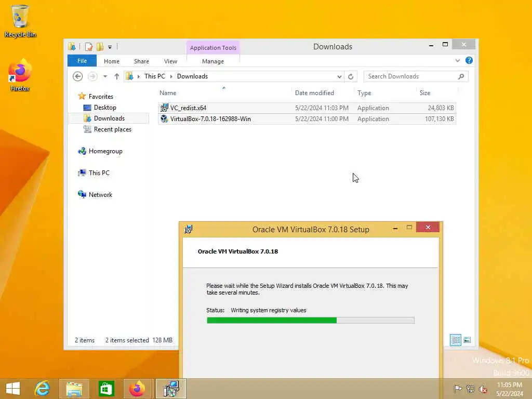
Task: Open the Action Center flag icon
Action: pos(458,389)
